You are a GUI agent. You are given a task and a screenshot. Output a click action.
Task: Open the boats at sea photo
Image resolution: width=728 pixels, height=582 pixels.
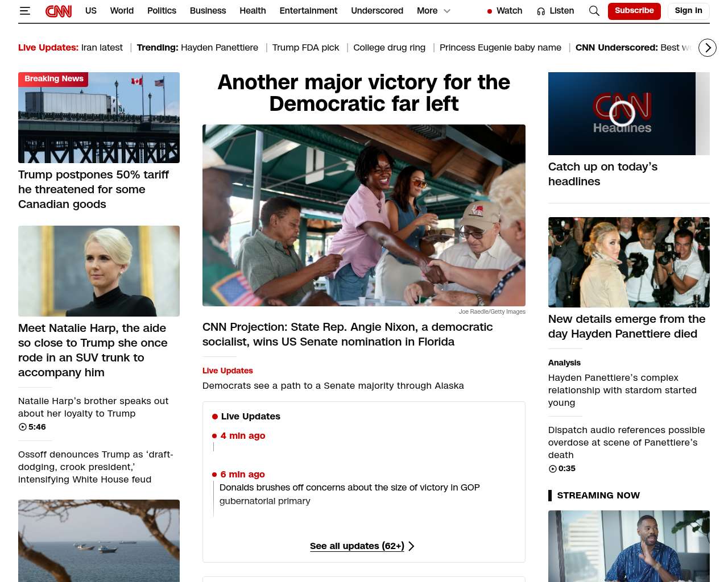coord(99,541)
